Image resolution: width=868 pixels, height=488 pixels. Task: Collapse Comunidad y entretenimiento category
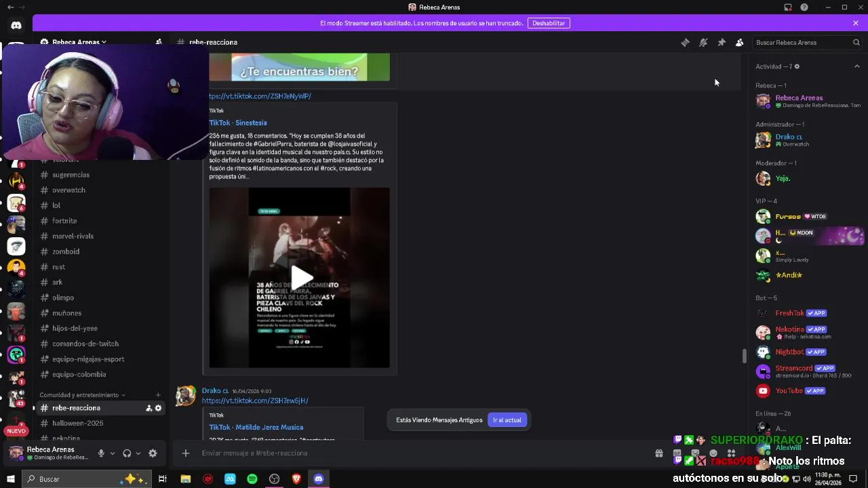tap(82, 395)
